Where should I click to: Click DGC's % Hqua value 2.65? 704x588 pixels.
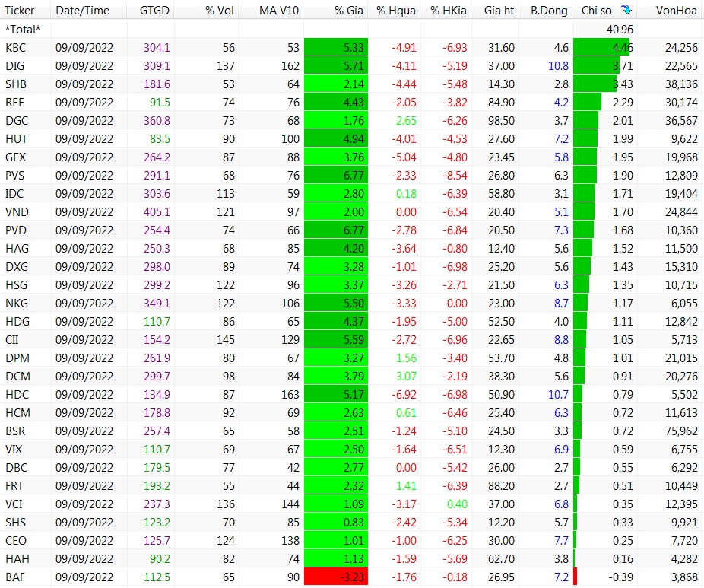click(406, 121)
